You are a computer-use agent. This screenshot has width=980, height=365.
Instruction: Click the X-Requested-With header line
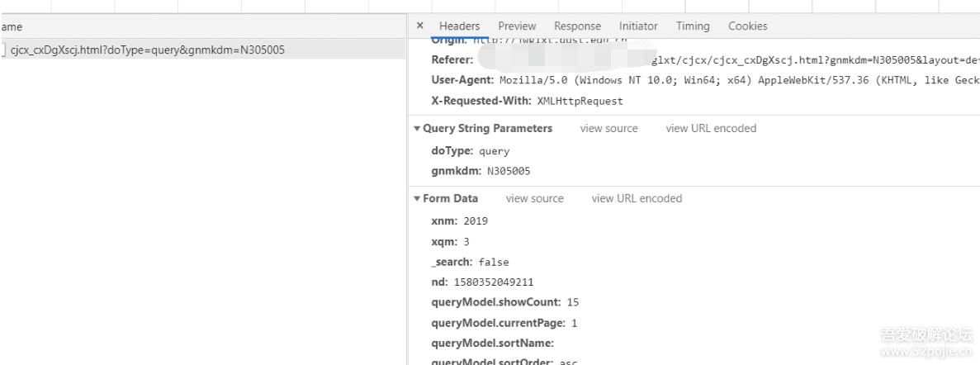[527, 102]
